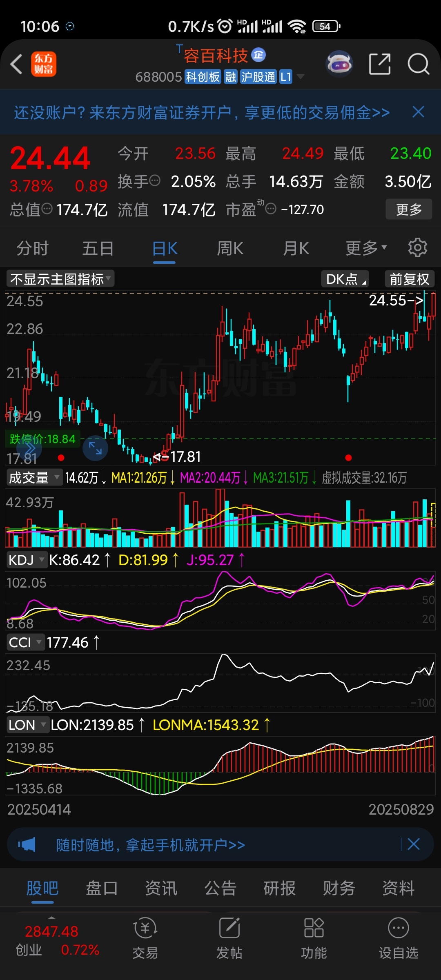Screen dimensions: 441x980
Task: Toggle the DK点 option
Action: (345, 279)
